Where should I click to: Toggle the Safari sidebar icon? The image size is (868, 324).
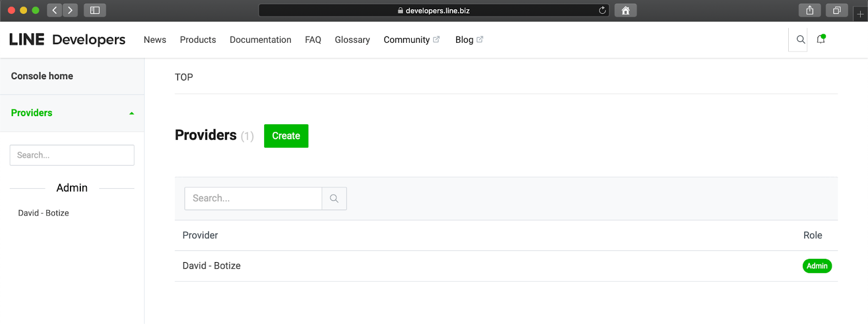tap(95, 10)
